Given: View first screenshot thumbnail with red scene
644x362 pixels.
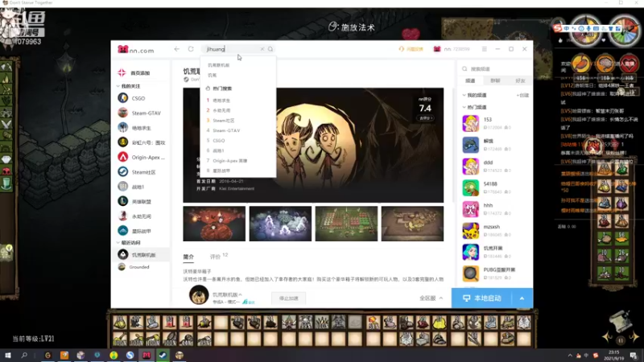Looking at the screenshot, I should (x=214, y=224).
